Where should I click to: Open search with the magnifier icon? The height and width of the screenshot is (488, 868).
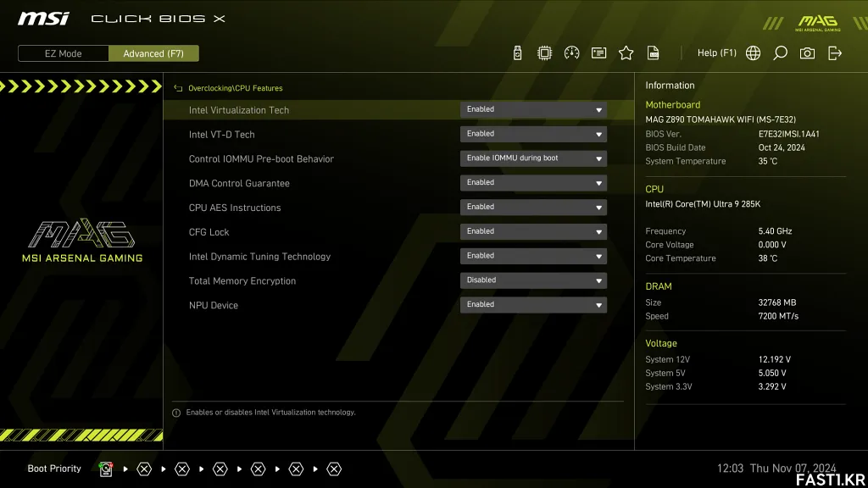point(780,53)
